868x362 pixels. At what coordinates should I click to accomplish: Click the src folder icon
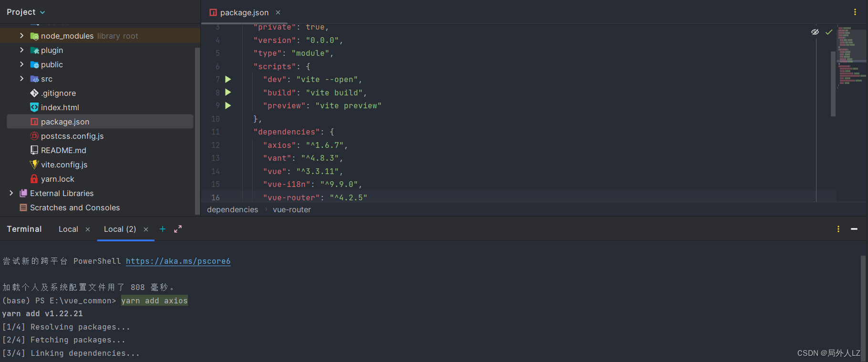click(34, 79)
